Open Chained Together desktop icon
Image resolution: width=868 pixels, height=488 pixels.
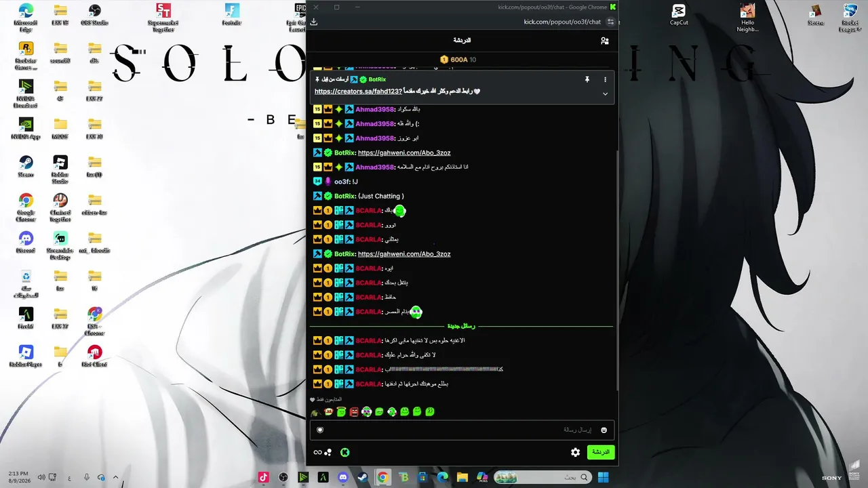60,207
